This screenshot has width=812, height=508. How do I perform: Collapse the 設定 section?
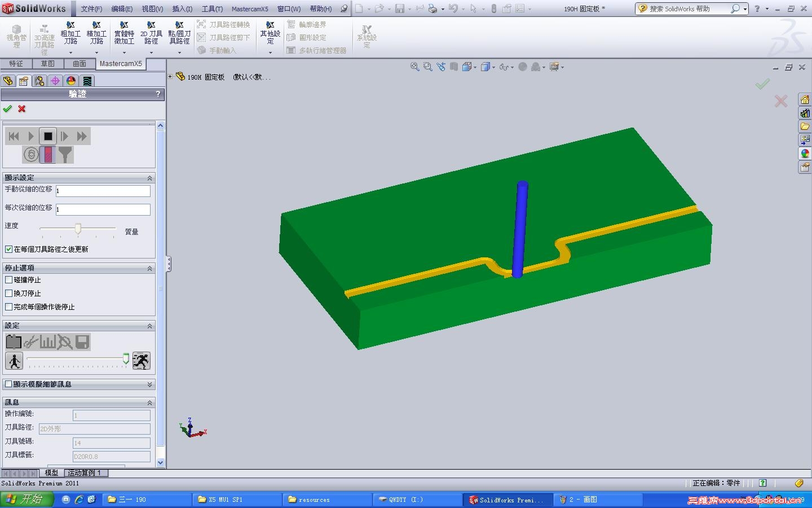pos(149,326)
